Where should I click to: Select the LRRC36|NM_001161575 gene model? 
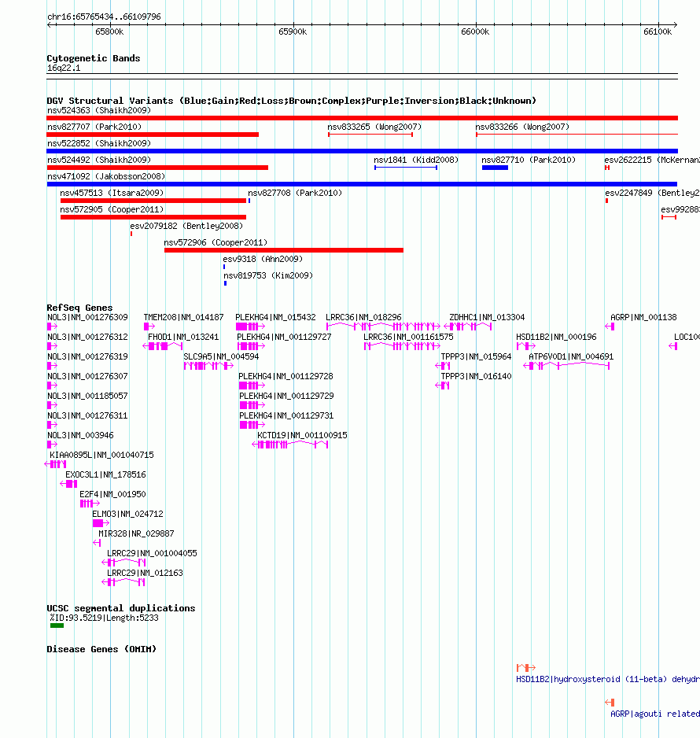(x=402, y=346)
